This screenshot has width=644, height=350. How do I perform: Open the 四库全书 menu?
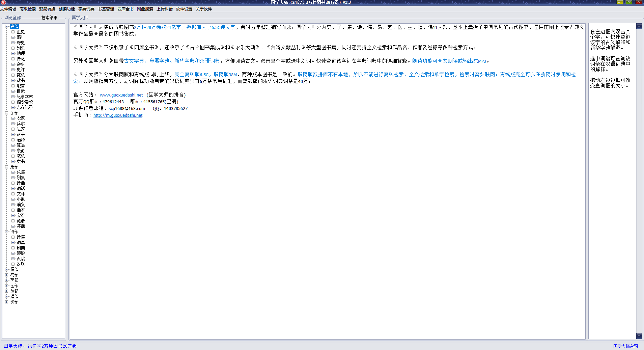pos(125,9)
